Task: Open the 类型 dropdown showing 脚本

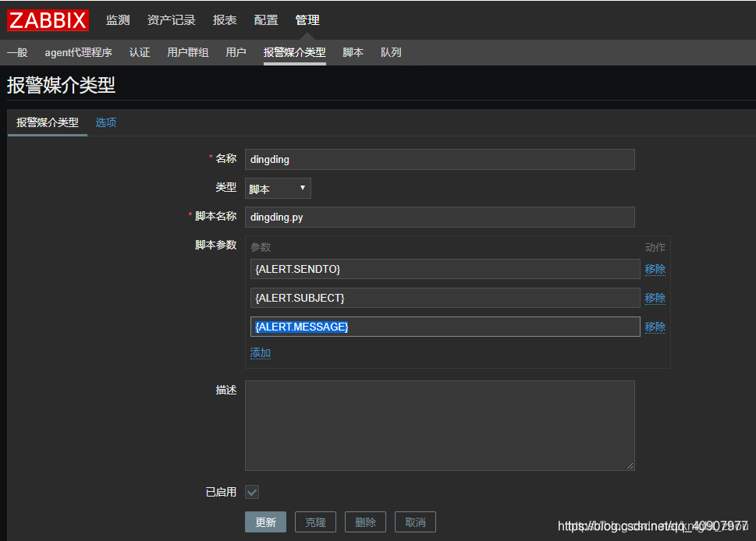Action: pos(278,189)
